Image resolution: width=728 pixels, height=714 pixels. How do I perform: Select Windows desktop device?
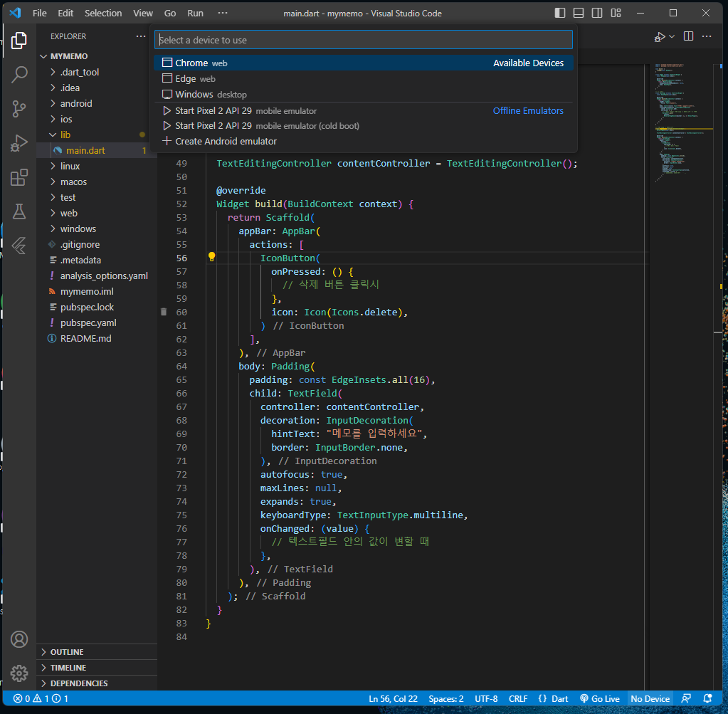364,94
